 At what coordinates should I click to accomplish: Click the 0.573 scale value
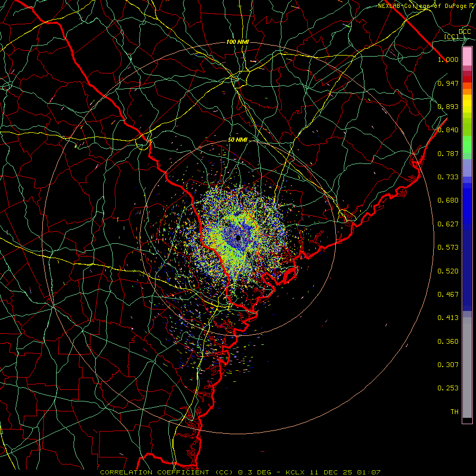pyautogui.click(x=448, y=248)
